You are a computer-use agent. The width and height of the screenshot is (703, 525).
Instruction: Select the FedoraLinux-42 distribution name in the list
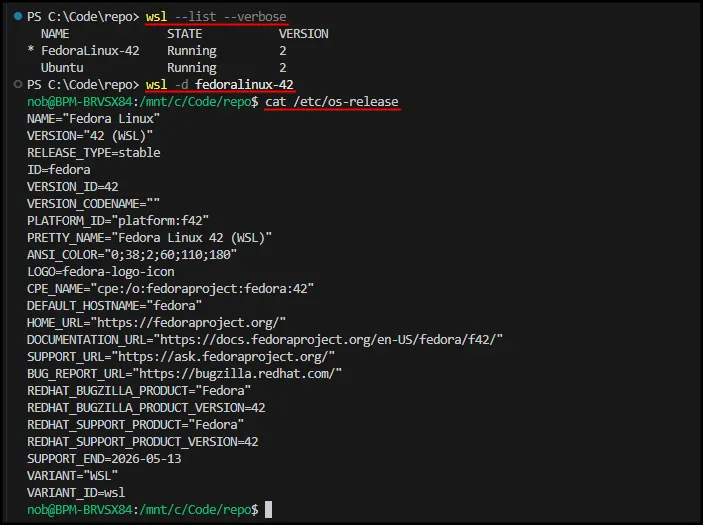point(89,51)
